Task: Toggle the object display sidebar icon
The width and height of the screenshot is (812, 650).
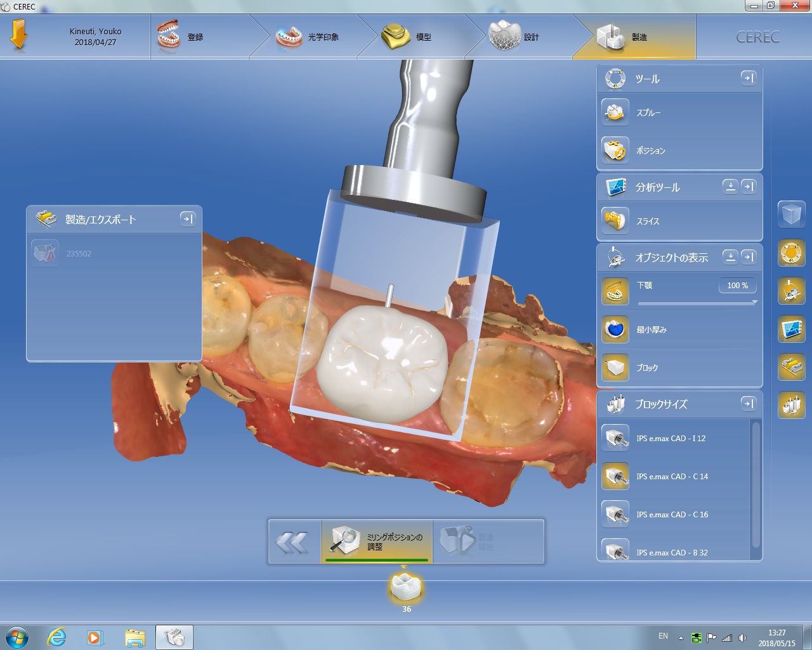Action: click(792, 291)
